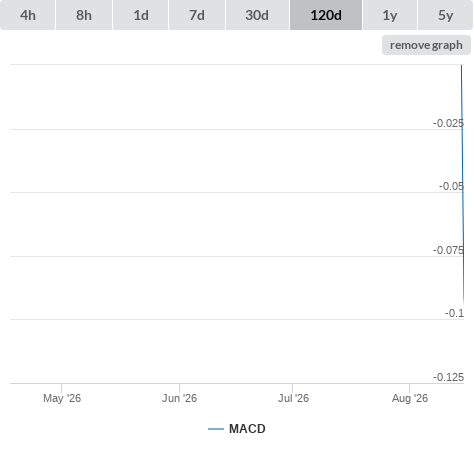Screen dimensions: 474x455
Task: Toggle the MACD legend entry
Action: coord(237,429)
